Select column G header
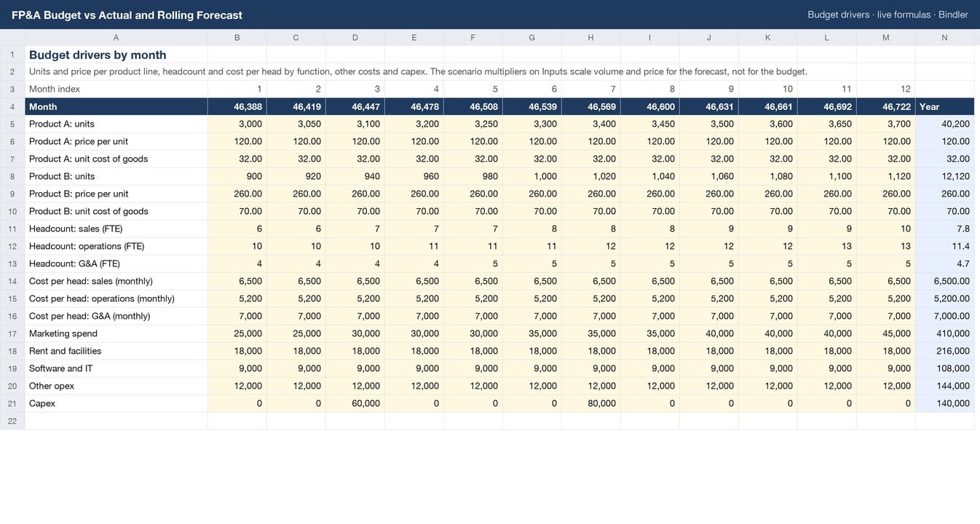Viewport: 980px width, 524px height. [532, 38]
